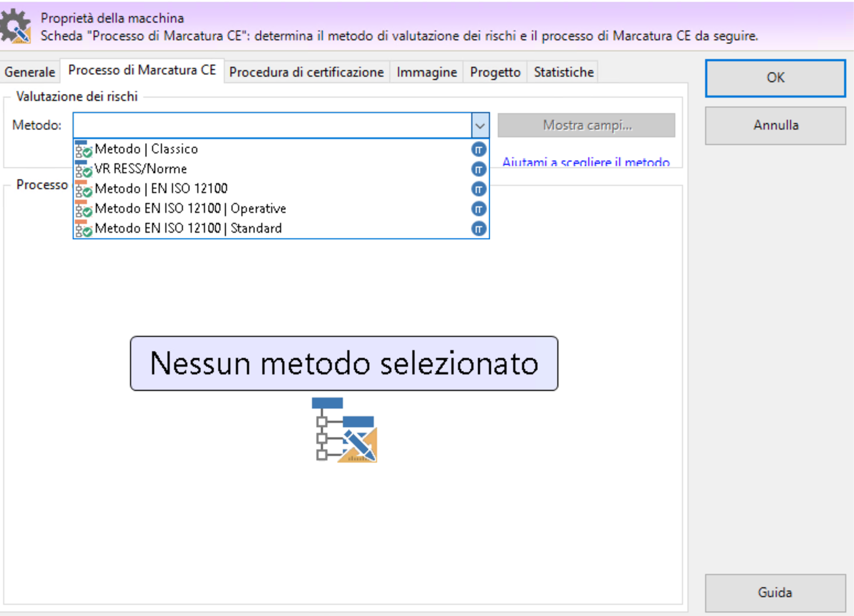This screenshot has width=854, height=616.
Task: Select Metodo EN ISO 12100 | Standard
Action: pos(188,229)
